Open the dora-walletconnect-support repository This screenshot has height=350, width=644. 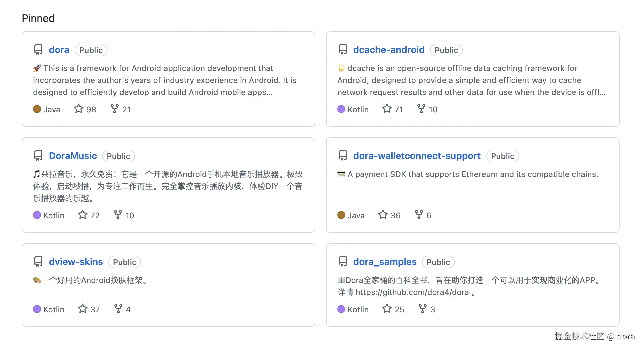pos(416,156)
